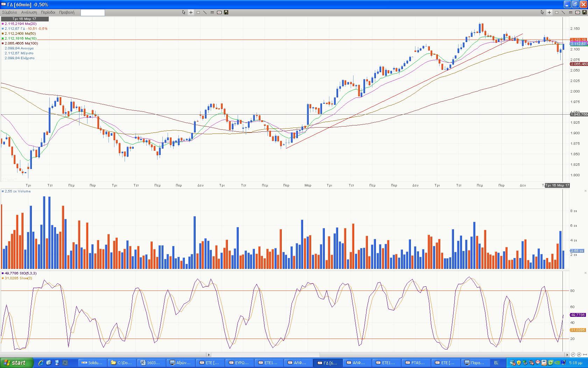Open the Περίοδοι menu
588x368 pixels.
(48, 12)
